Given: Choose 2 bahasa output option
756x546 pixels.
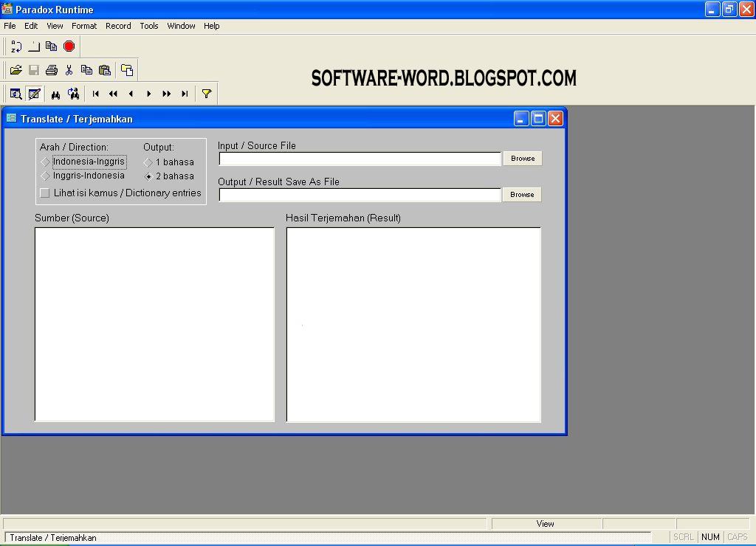Looking at the screenshot, I should pyautogui.click(x=169, y=176).
